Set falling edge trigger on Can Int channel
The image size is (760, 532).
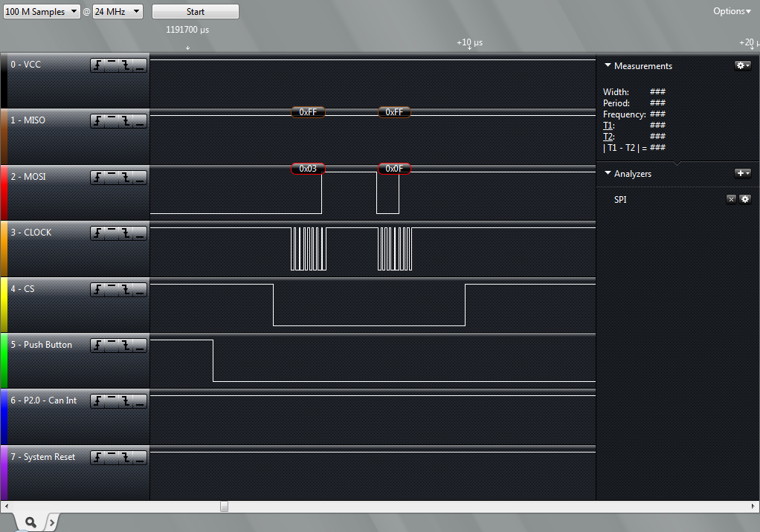[x=126, y=401]
